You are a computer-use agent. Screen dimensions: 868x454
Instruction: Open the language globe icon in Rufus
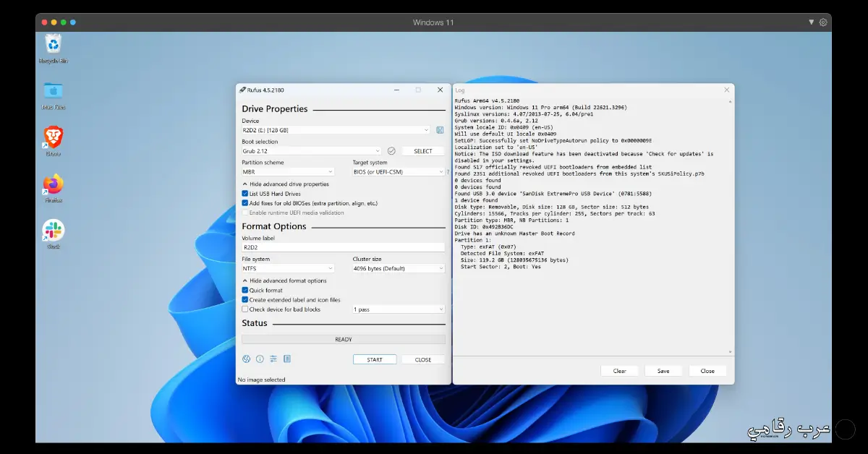click(x=246, y=359)
